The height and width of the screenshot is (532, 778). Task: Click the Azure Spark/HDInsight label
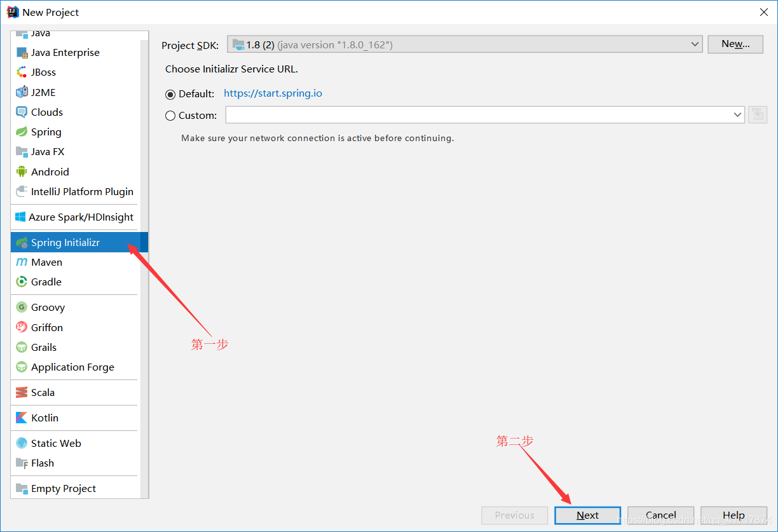pyautogui.click(x=81, y=217)
